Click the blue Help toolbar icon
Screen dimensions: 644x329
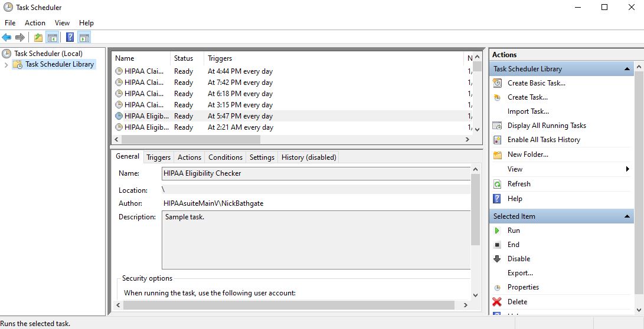pyautogui.click(x=70, y=38)
